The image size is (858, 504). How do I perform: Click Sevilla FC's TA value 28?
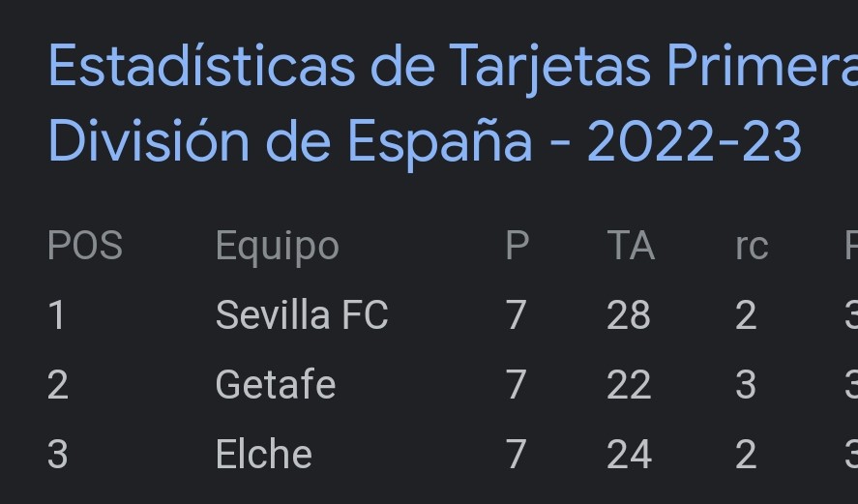[x=628, y=315]
